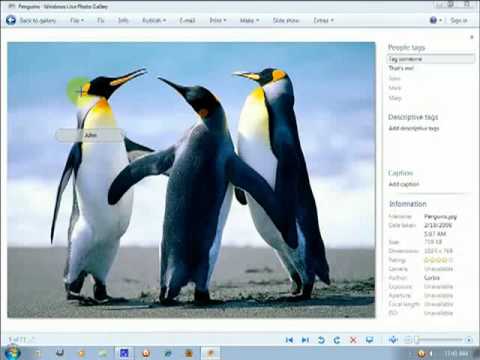Click the Author value Corbis

432,278
